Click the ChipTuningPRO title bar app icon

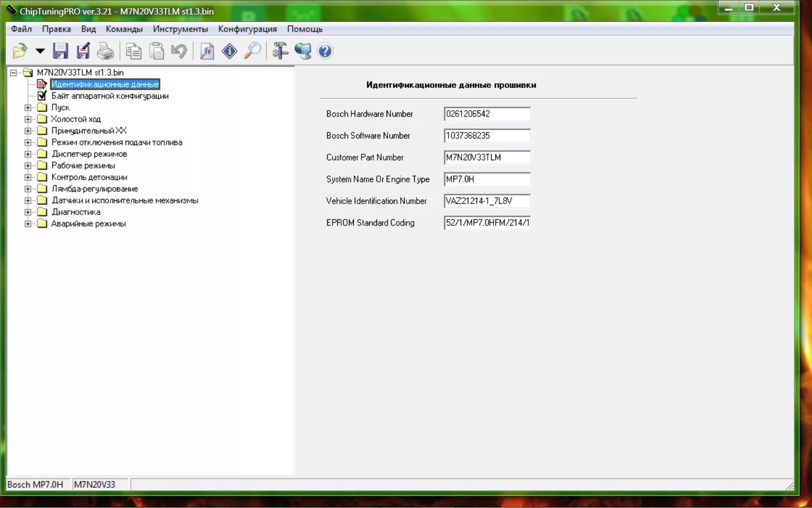point(11,11)
